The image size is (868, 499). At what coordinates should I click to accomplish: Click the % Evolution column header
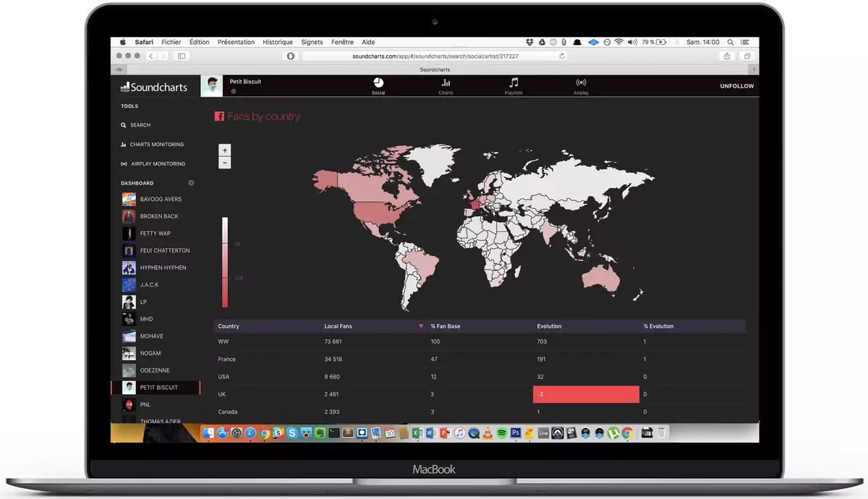pos(658,326)
